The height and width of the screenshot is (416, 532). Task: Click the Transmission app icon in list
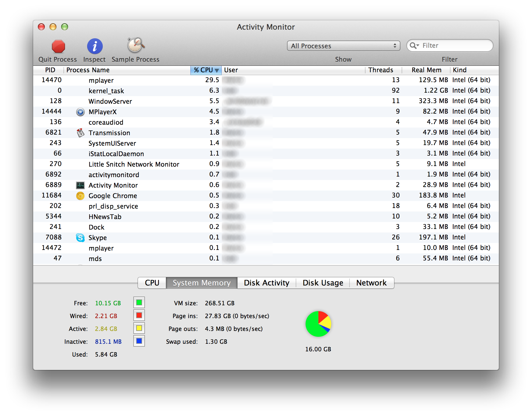click(x=80, y=133)
